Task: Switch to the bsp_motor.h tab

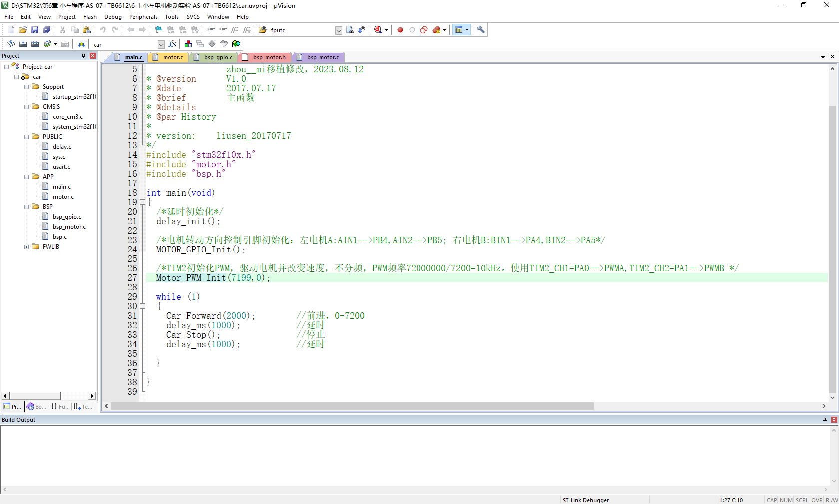Action: 269,57
